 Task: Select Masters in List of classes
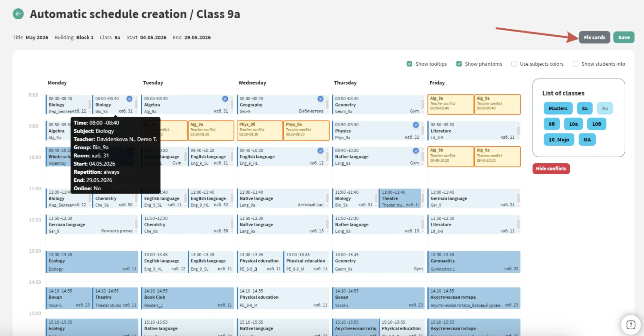[558, 108]
